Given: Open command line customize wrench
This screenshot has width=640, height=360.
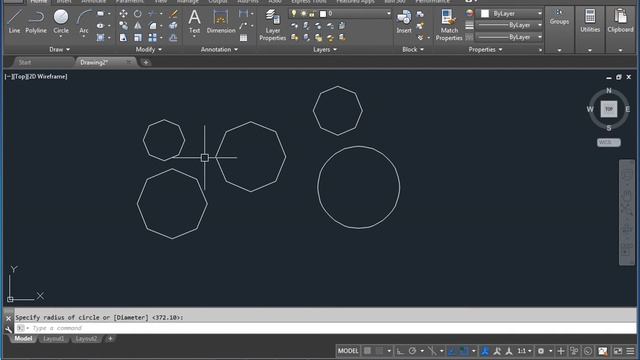Looking at the screenshot, I should (x=9, y=329).
